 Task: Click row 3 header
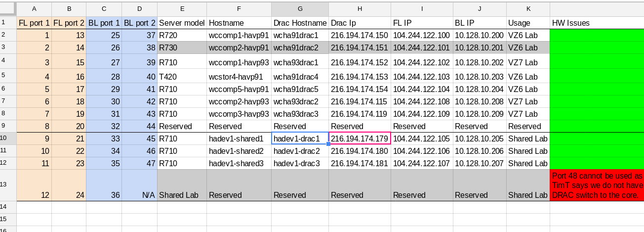pyautogui.click(x=8, y=47)
